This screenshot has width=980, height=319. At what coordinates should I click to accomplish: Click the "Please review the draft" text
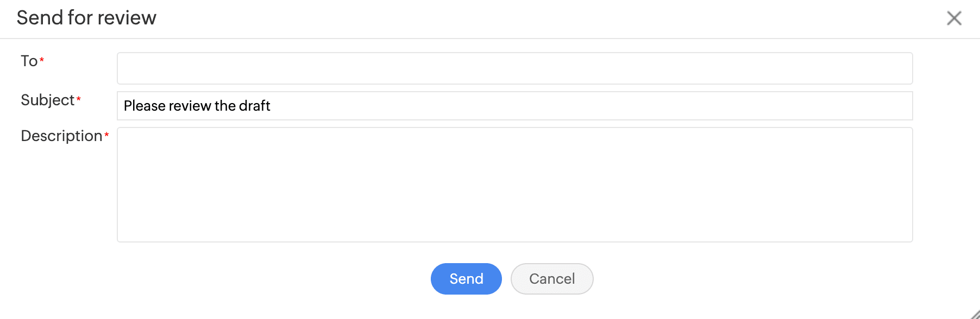pos(197,106)
